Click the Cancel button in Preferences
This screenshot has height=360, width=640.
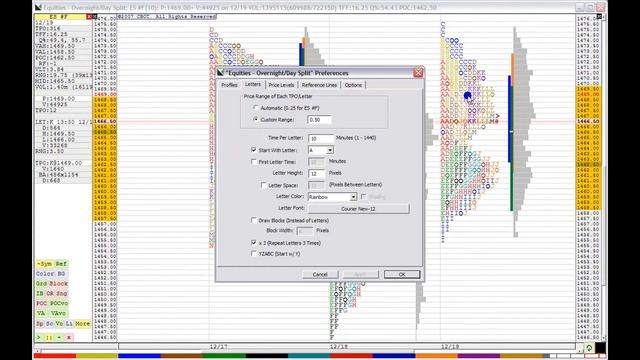coord(320,274)
